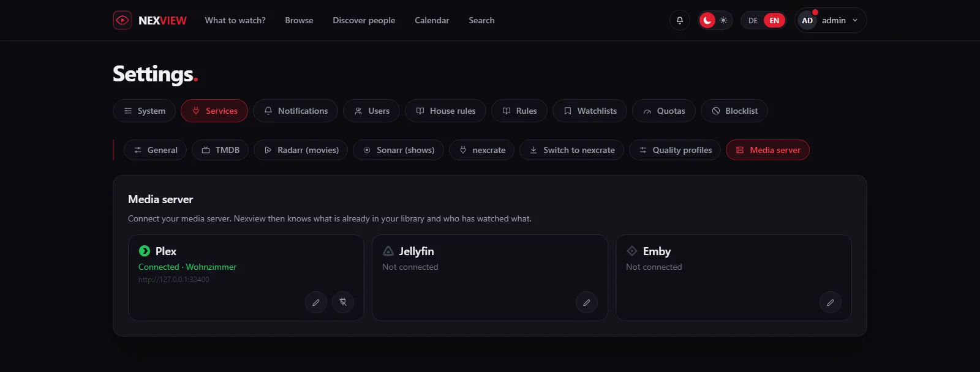Open the Users settings tab

point(372,111)
